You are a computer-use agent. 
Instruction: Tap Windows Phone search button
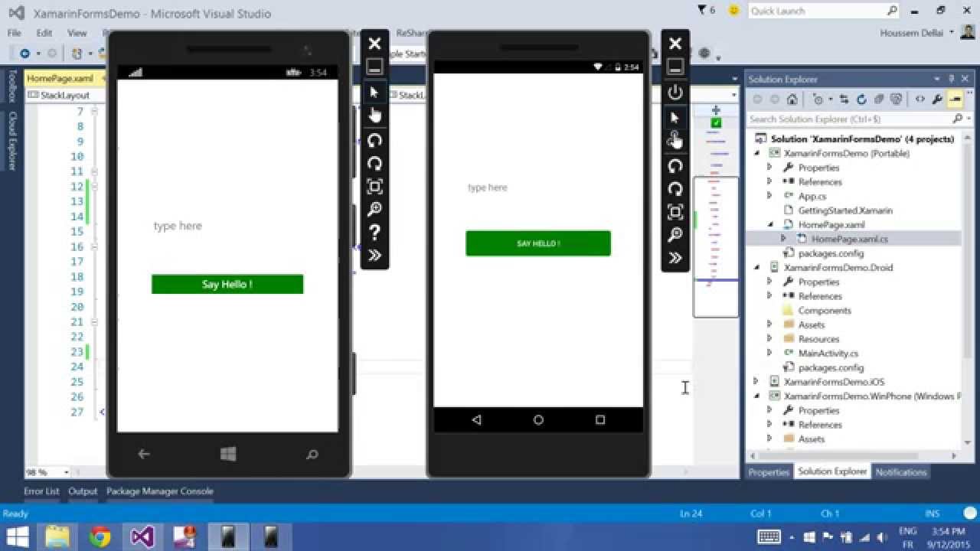(312, 454)
